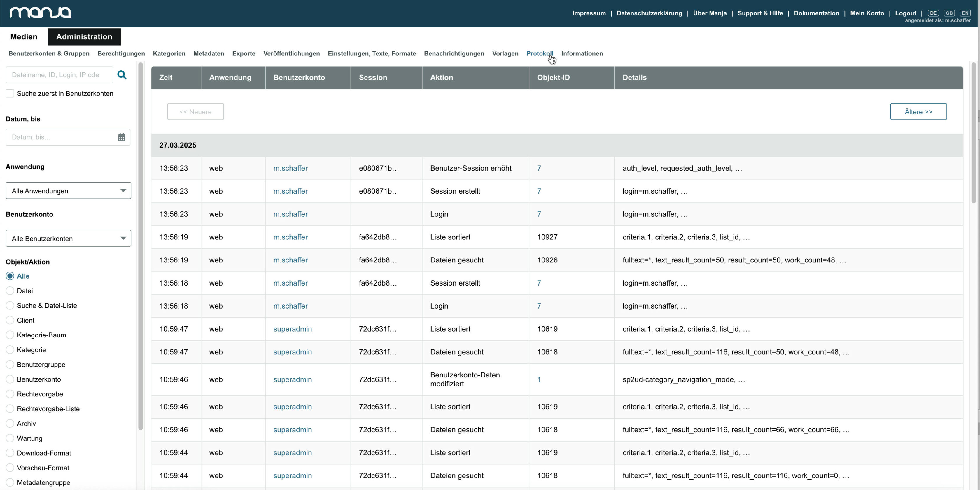Choose 'Suche & Datei-Liste' radio option
Viewport: 980px width, 490px height.
pyautogui.click(x=10, y=305)
